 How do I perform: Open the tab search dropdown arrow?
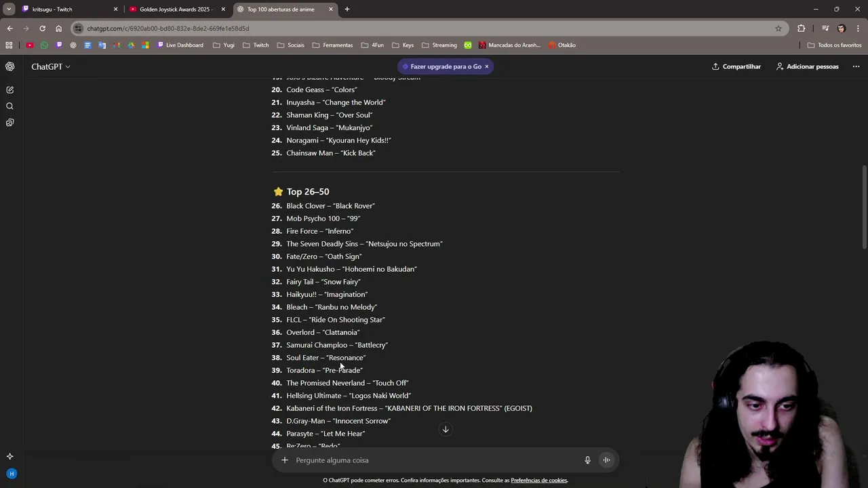coord(9,9)
